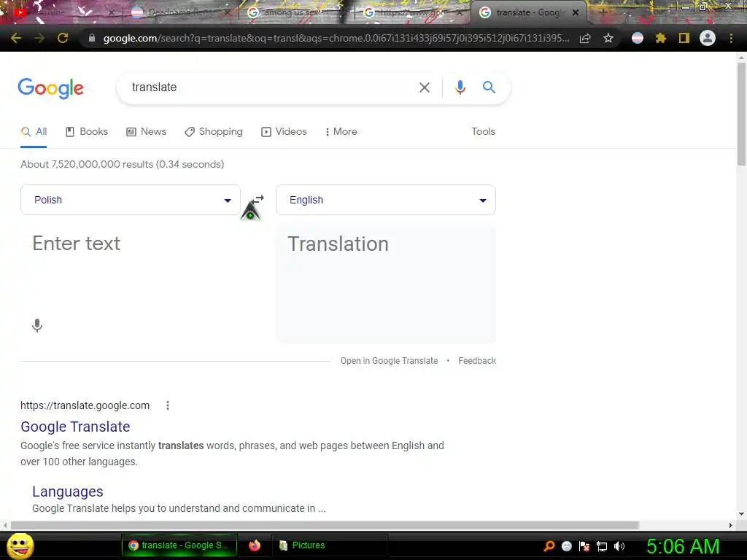Screen dimensions: 747x560
Task: Click the https://translate.google.com URL text
Action: click(x=85, y=405)
